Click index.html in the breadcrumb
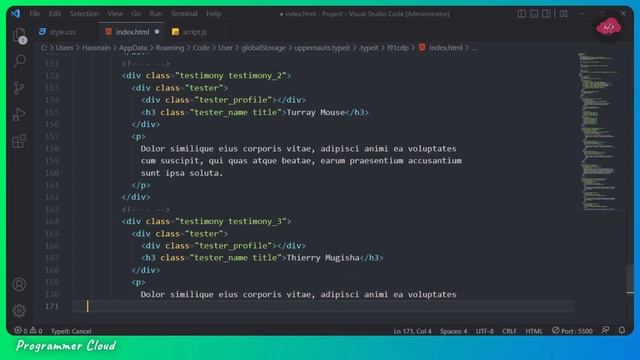The image size is (640, 360). 441,48
